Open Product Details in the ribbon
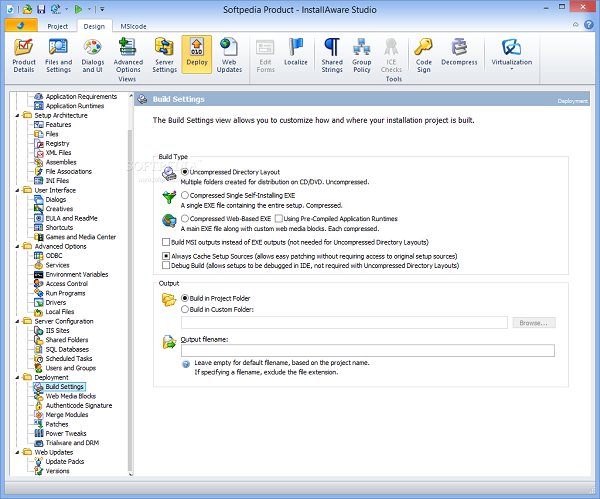600x499 pixels. pos(24,56)
